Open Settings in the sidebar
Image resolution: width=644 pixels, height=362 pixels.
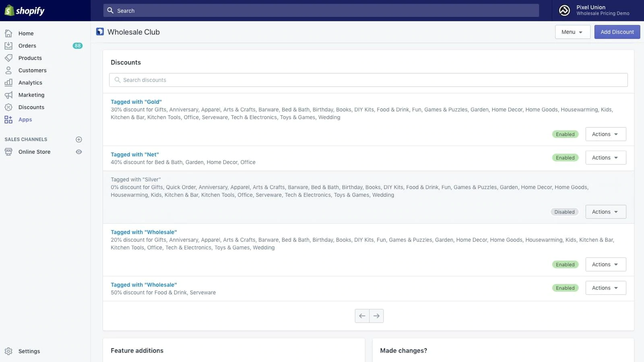pyautogui.click(x=29, y=351)
